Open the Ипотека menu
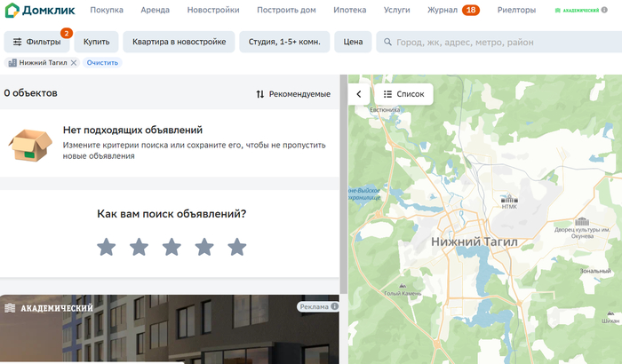Image resolution: width=622 pixels, height=364 pixels. 350,10
